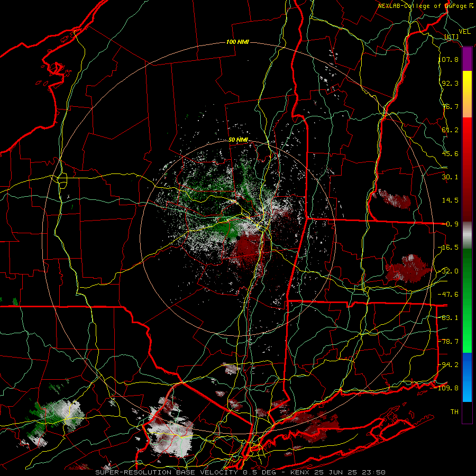Click the -78.7 velocity scale value
476x476 pixels.
448,342
